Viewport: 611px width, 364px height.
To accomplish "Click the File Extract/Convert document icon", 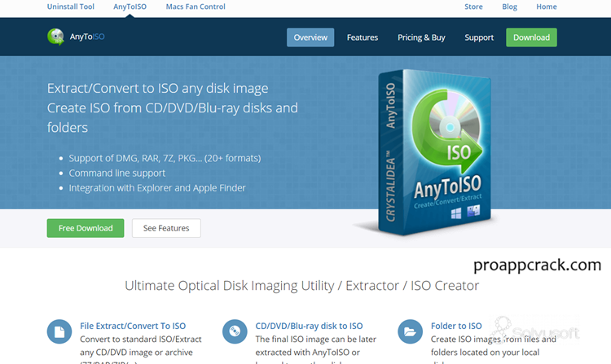I will (x=59, y=331).
